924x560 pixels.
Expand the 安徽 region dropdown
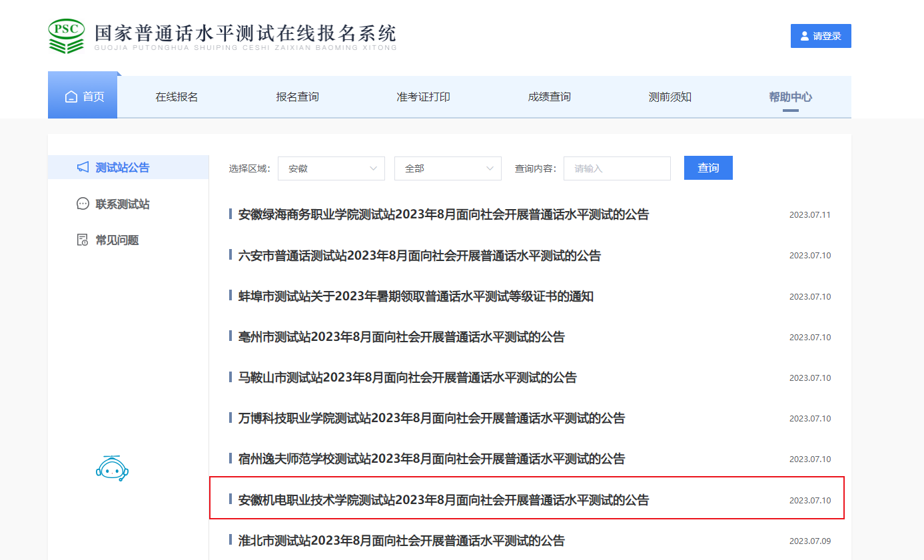[x=331, y=168]
